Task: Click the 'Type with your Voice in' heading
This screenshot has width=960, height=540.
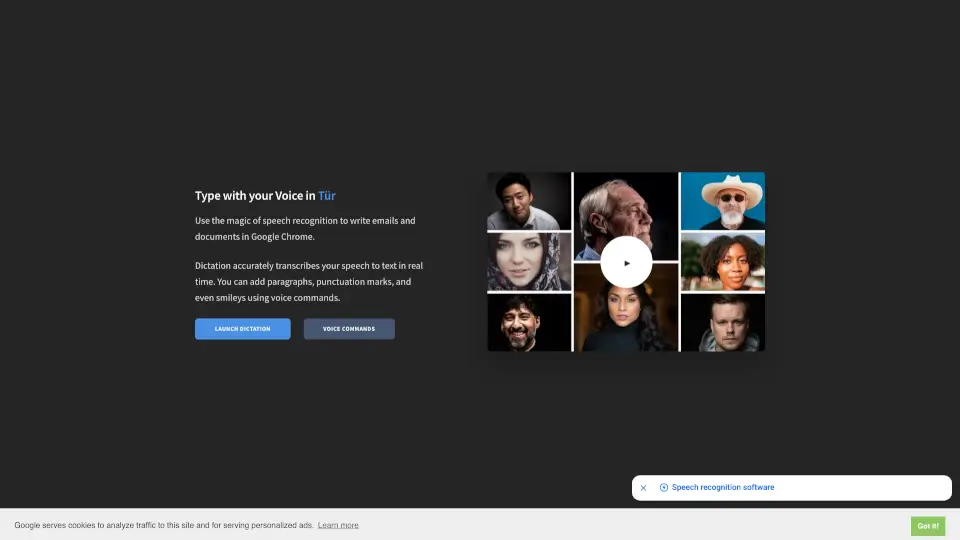Action: click(255, 196)
